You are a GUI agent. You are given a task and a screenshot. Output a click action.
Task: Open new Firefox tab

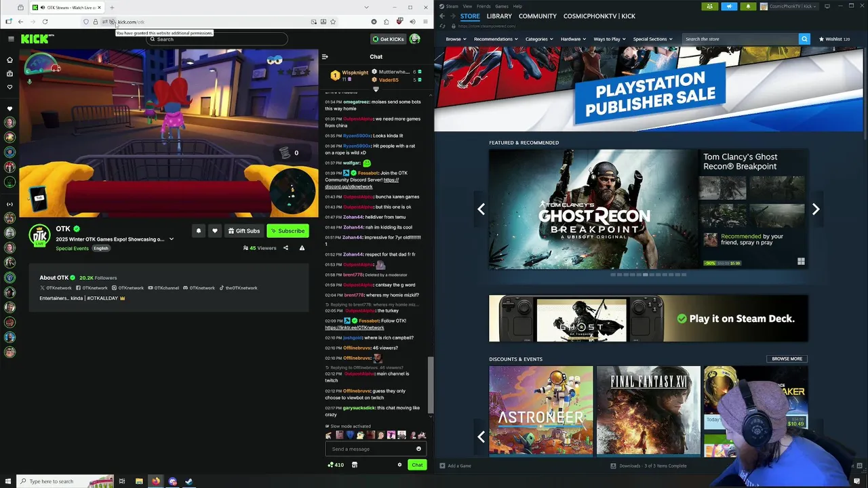click(x=112, y=7)
